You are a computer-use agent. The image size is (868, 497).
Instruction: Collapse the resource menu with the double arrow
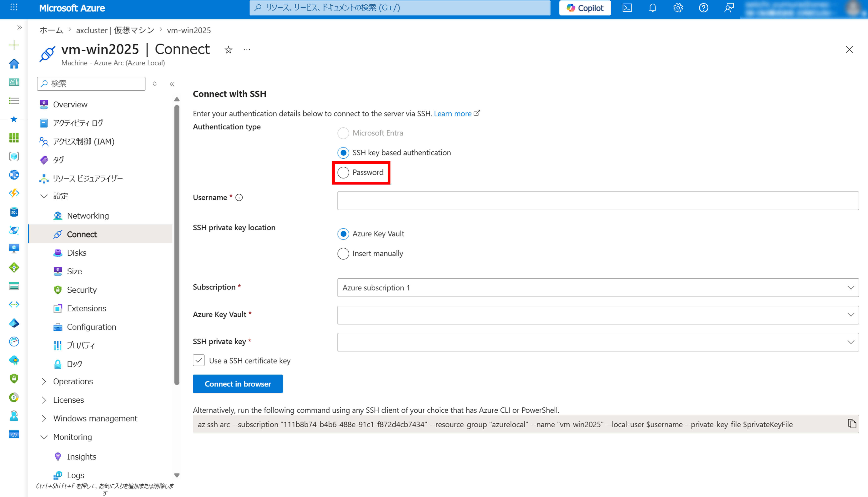tap(172, 84)
